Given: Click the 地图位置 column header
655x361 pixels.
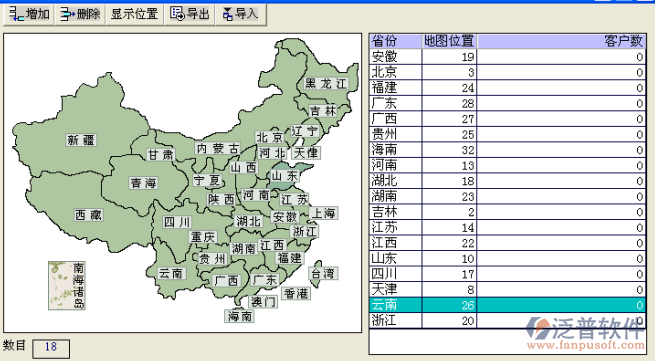Looking at the screenshot, I should [x=449, y=41].
